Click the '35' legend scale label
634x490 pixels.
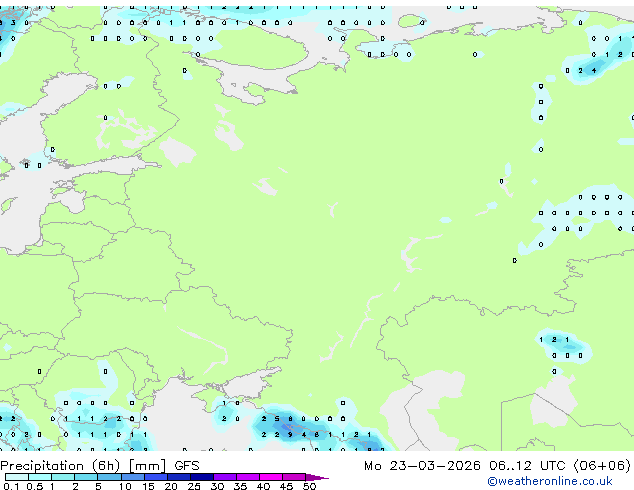click(x=241, y=486)
